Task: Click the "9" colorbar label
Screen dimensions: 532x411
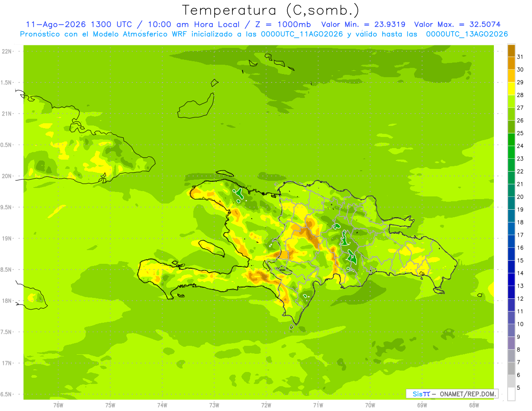Action: tap(519, 337)
